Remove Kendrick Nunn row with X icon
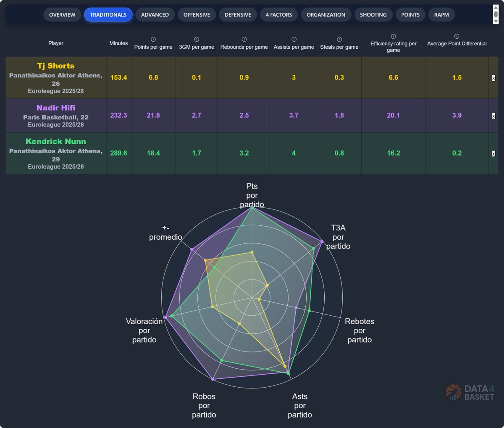The image size is (504, 428). (x=493, y=154)
